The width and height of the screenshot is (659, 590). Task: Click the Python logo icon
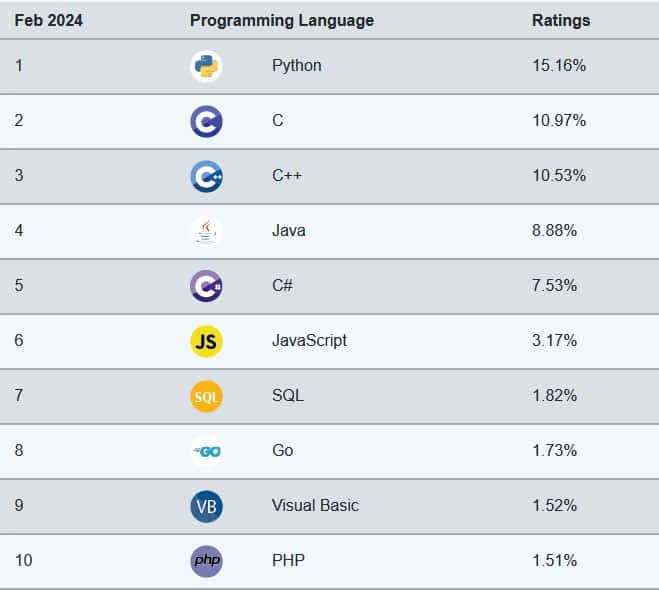(x=206, y=66)
